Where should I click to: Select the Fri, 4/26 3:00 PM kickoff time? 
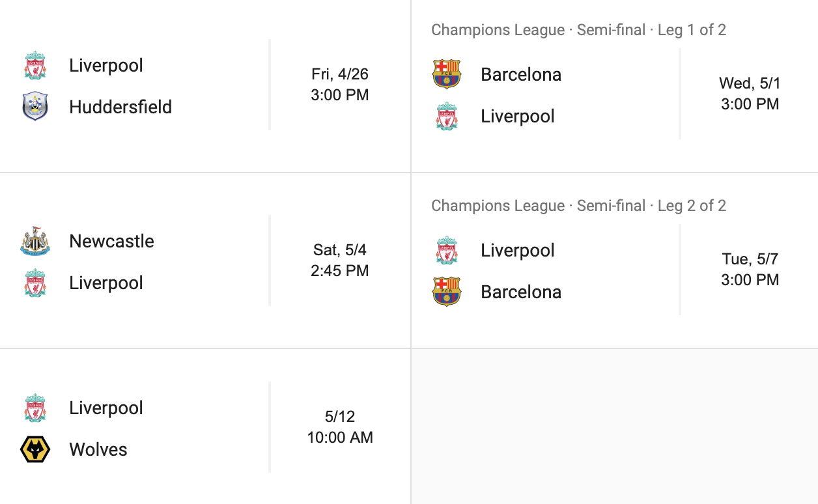coord(340,85)
